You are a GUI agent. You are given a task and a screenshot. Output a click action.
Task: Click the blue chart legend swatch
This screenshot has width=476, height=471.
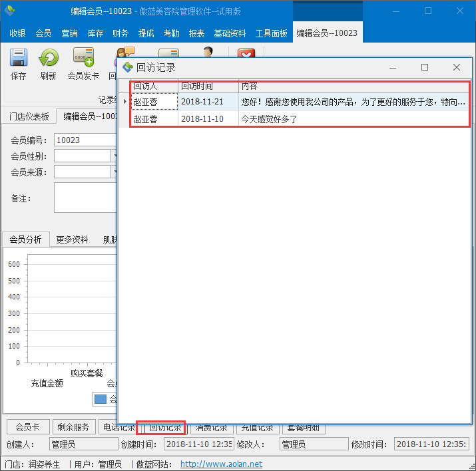[100, 399]
